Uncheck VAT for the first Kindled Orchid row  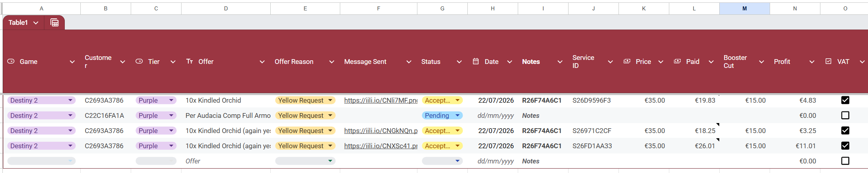[x=845, y=100]
